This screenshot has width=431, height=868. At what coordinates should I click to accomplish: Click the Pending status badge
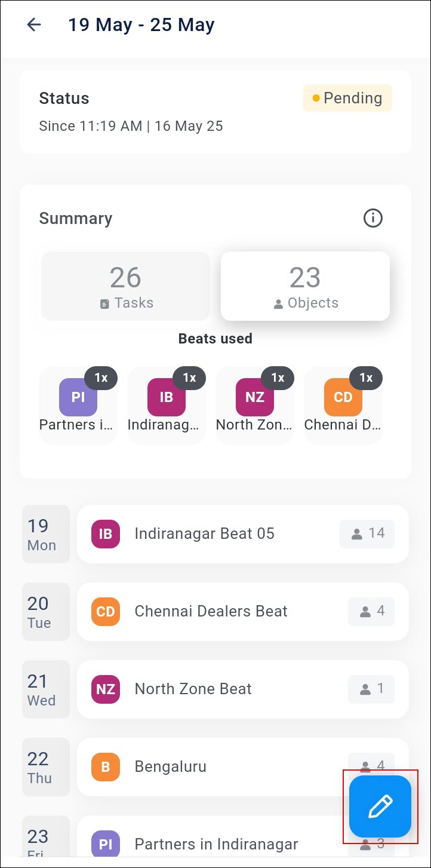point(347,98)
